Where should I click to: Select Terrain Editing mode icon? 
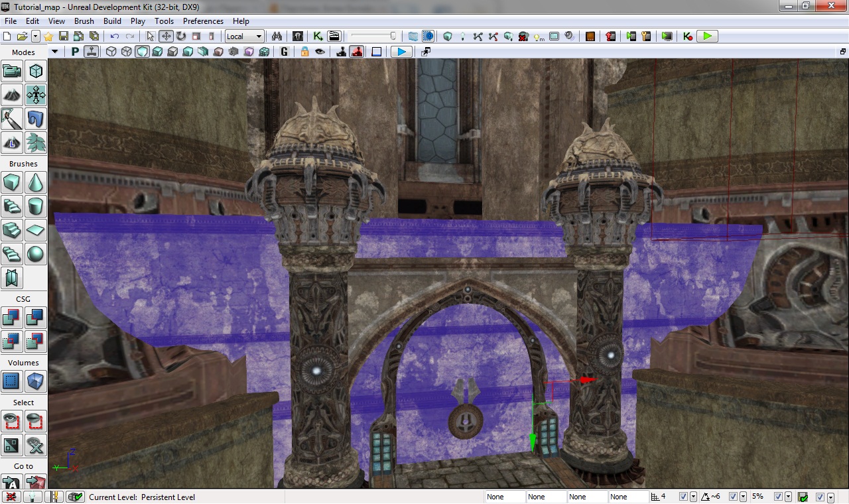pos(13,95)
